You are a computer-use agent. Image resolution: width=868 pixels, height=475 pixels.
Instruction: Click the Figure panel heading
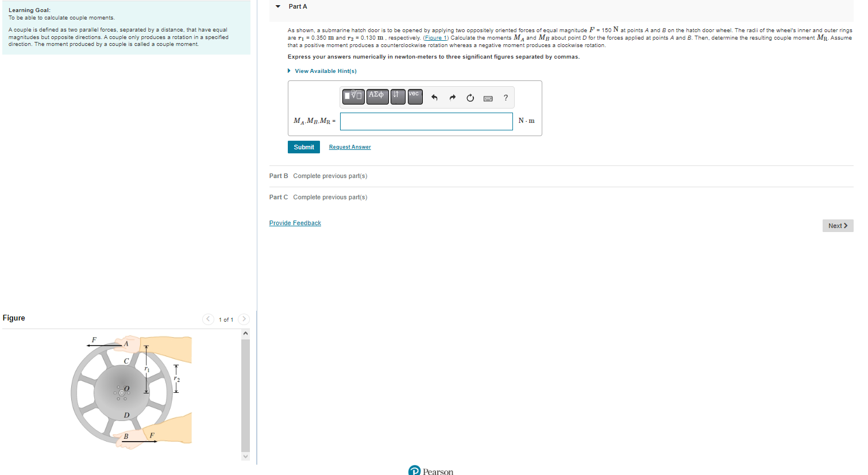pyautogui.click(x=14, y=318)
